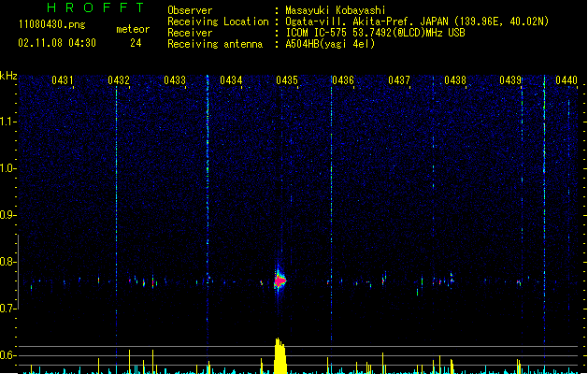
Task: Click the Receiving Location label
Action: point(218,22)
